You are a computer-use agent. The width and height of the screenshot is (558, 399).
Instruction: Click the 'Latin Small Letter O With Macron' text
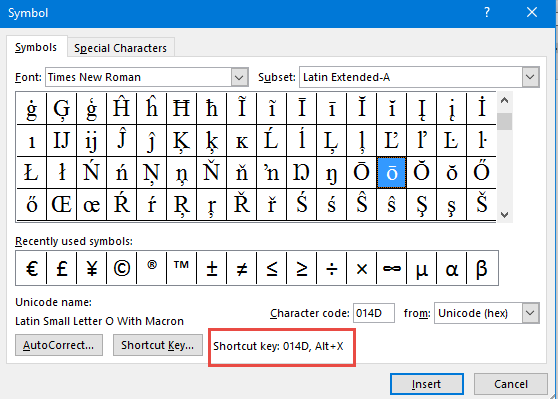99,321
